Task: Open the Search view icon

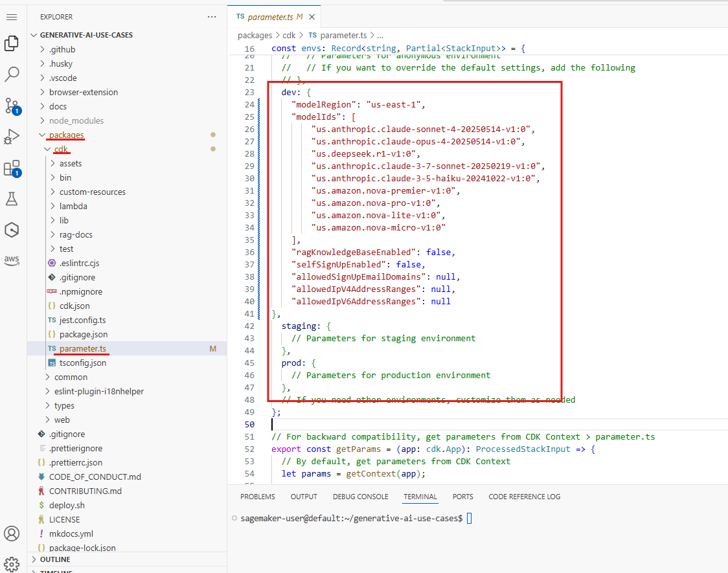Action: [x=12, y=74]
